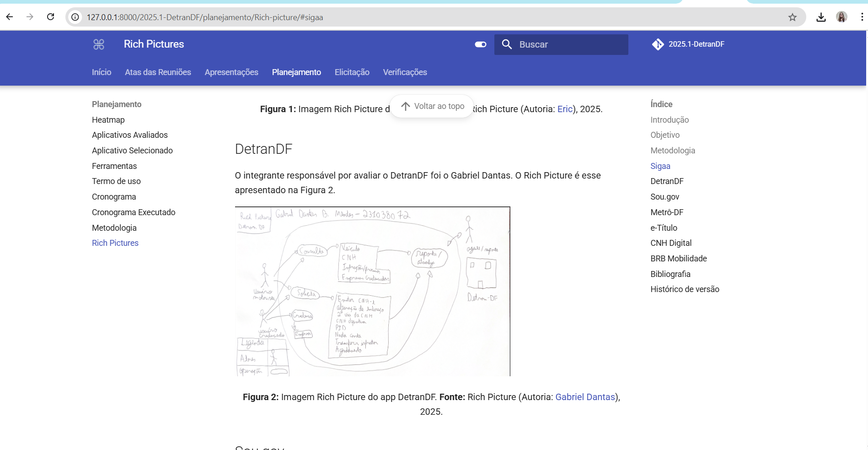Click the git repository icon
Viewport: 868px width, 450px height.
pos(658,44)
